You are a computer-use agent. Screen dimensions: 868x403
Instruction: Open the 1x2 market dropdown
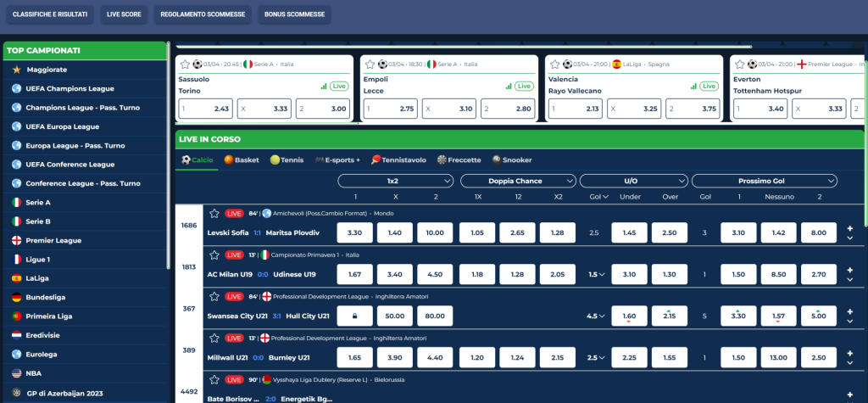(x=395, y=181)
